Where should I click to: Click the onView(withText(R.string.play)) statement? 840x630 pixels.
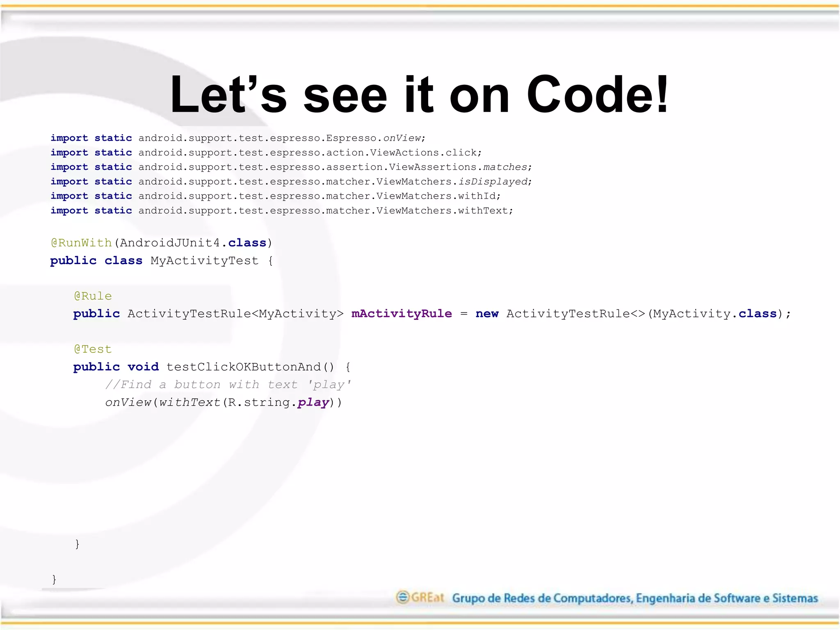(223, 402)
